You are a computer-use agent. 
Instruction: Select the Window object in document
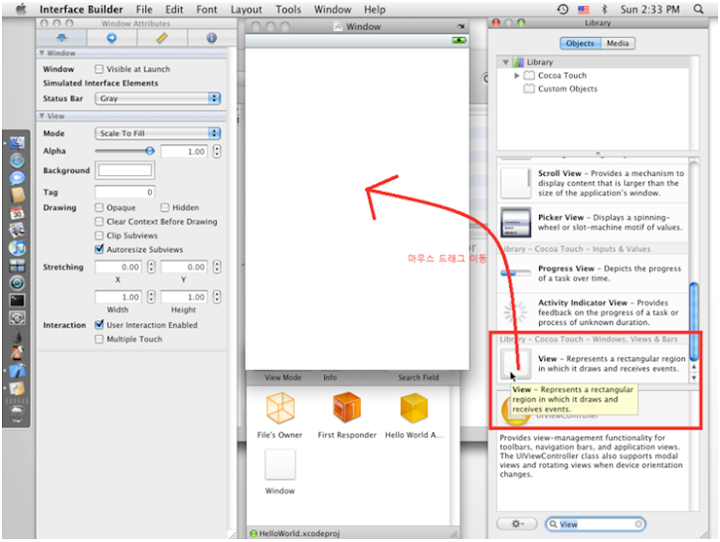click(280, 465)
